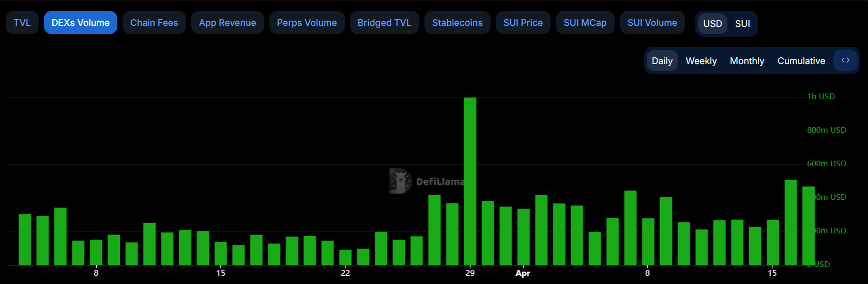Enable Stablecoins chart metric

457,23
